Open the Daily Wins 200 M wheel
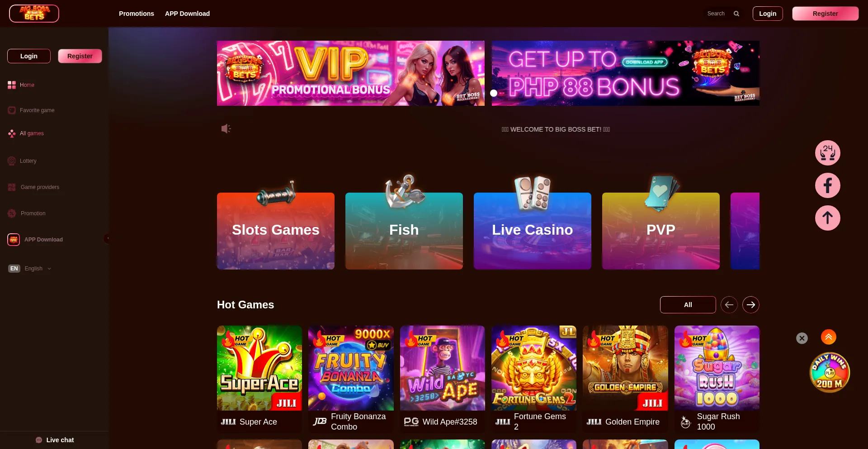Screen dimensions: 868x449 pos(830,373)
